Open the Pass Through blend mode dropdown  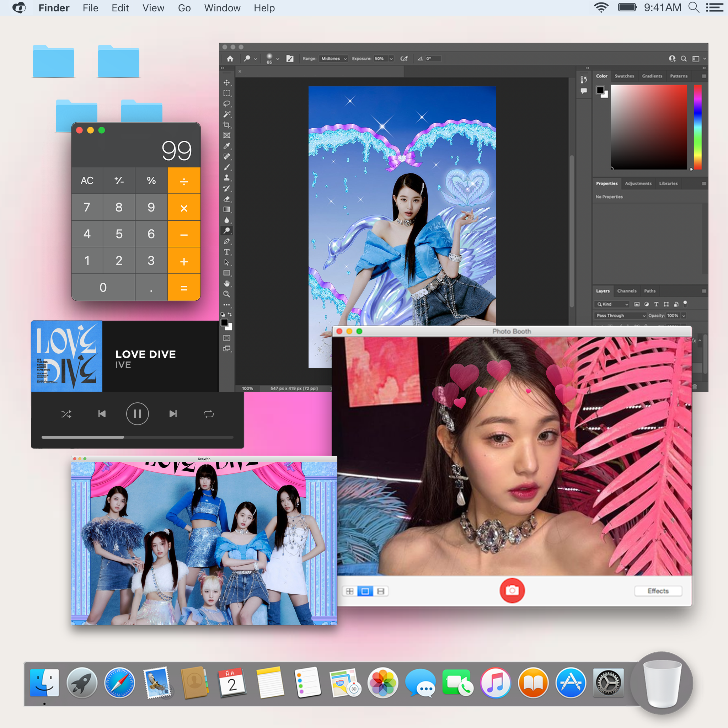(x=620, y=315)
